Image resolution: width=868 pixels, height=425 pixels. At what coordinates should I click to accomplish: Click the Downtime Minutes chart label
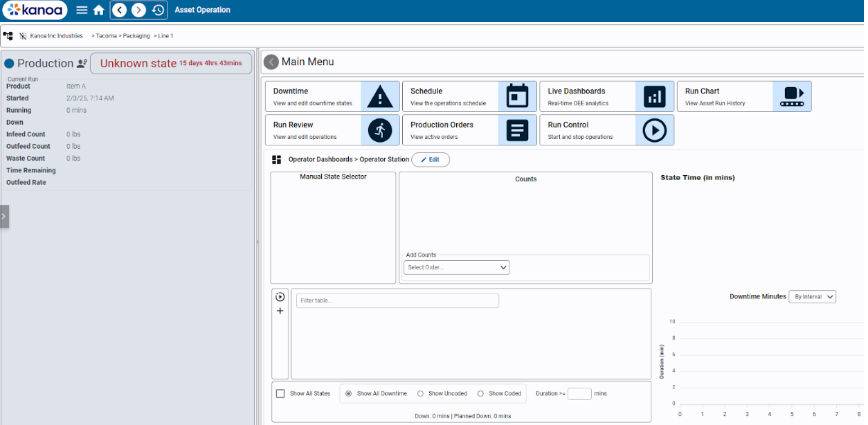[x=758, y=296]
